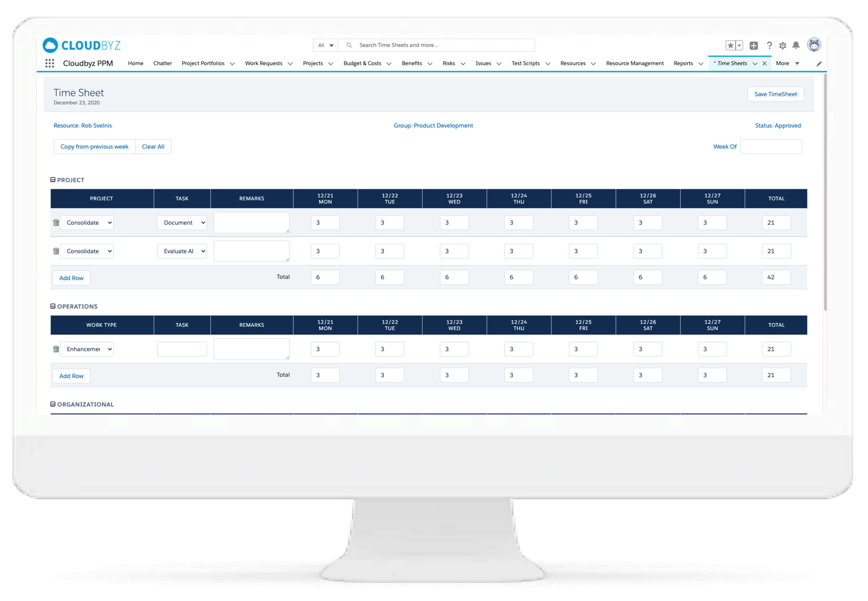Open the Help question mark icon
868x601 pixels.
(x=769, y=45)
